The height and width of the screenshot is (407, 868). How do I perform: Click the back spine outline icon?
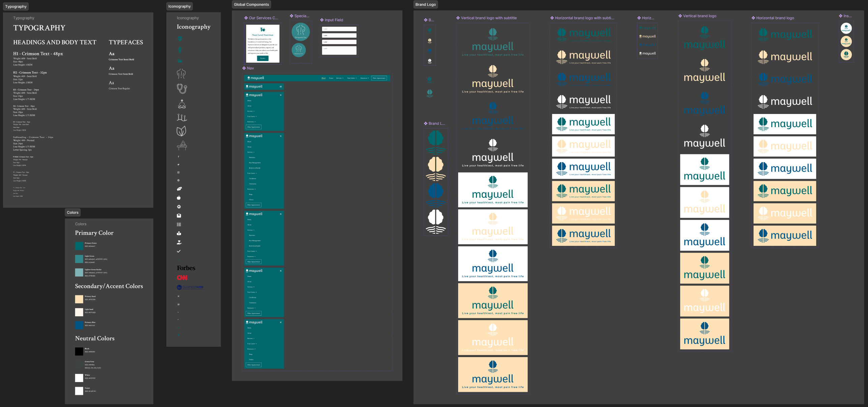click(x=181, y=74)
